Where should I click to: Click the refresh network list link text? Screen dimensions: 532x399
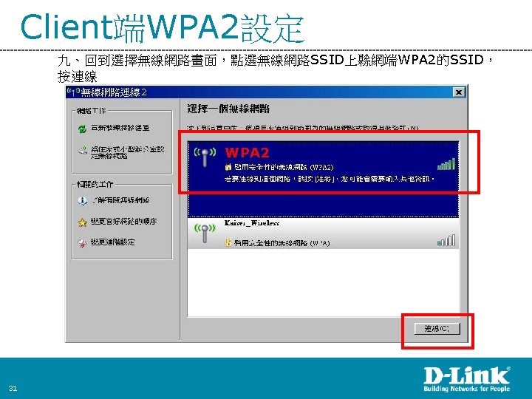[120, 128]
